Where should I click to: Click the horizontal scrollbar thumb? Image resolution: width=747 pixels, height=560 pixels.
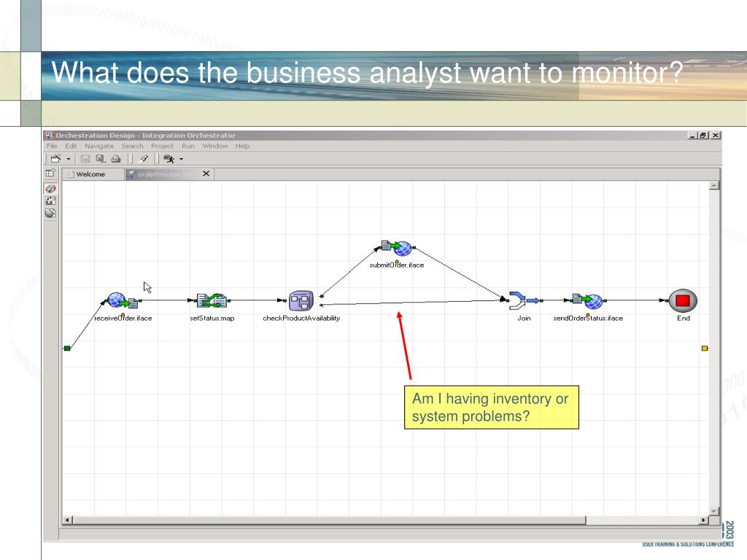(x=329, y=520)
